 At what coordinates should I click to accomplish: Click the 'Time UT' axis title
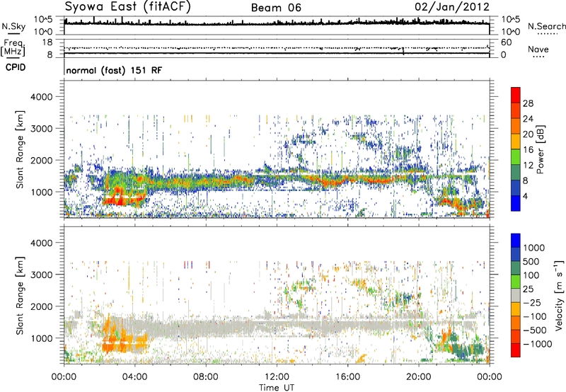(277, 388)
